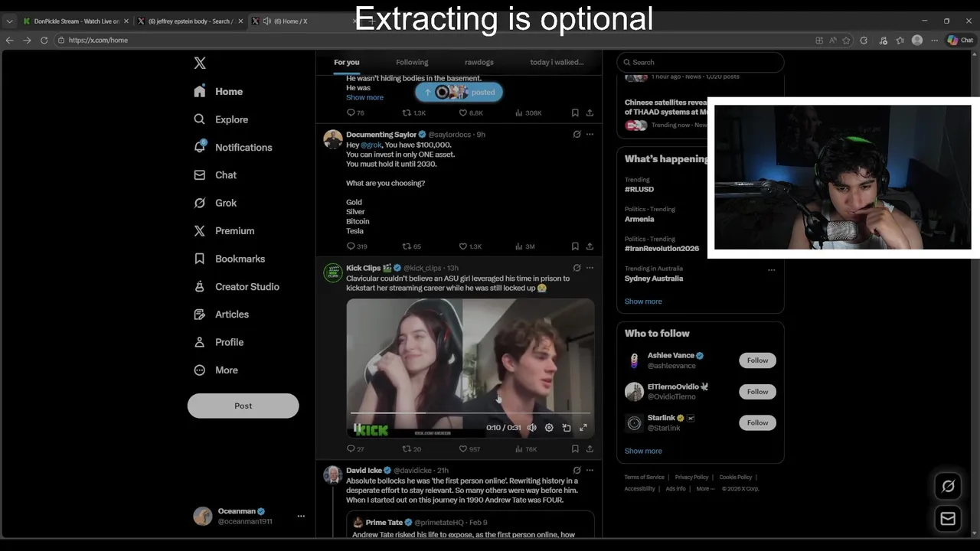The width and height of the screenshot is (980, 551).
Task: Reply to the Kick Clips post
Action: tap(355, 449)
